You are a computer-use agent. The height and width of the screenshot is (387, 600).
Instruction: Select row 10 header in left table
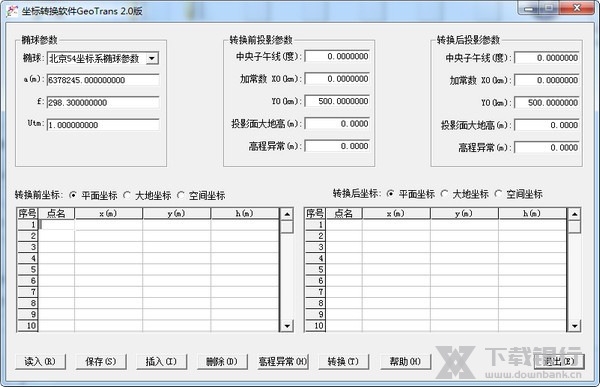[28, 326]
